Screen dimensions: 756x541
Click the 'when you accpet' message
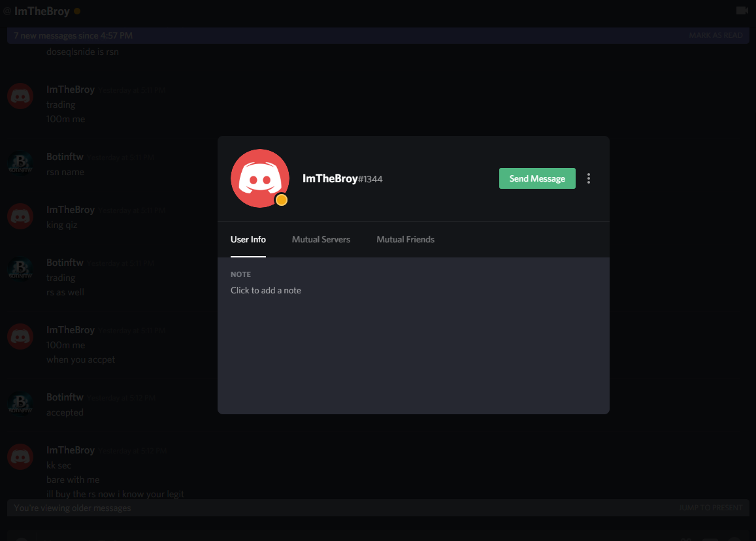(80, 360)
